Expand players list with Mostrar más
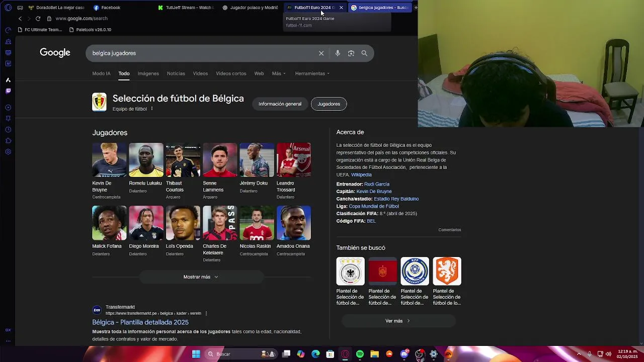This screenshot has width=644, height=362. click(x=201, y=277)
